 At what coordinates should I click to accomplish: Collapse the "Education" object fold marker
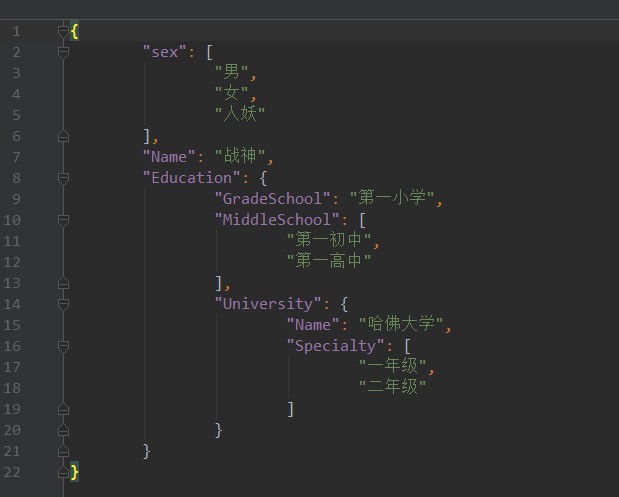[x=64, y=178]
